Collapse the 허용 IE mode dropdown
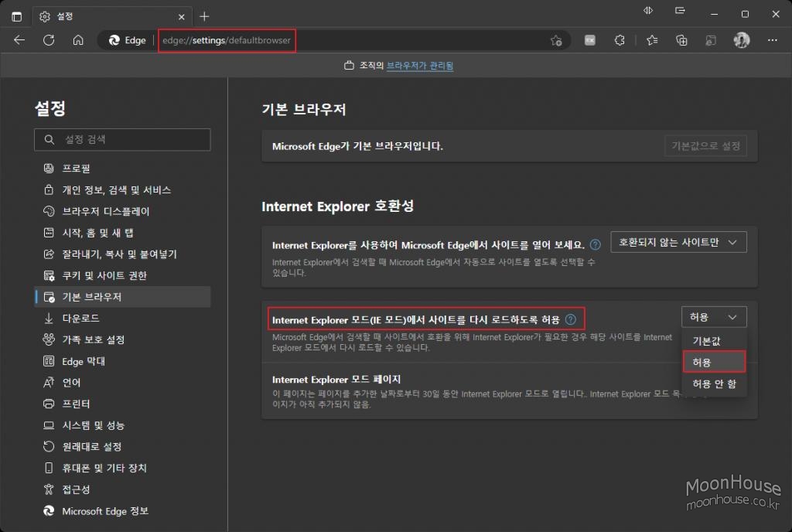The image size is (792, 532). (714, 317)
